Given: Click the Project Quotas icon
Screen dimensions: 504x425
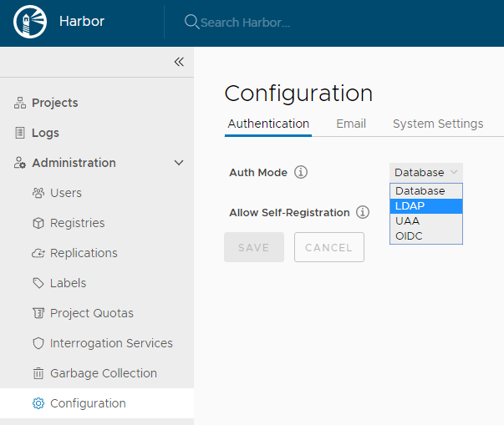Looking at the screenshot, I should pos(38,313).
